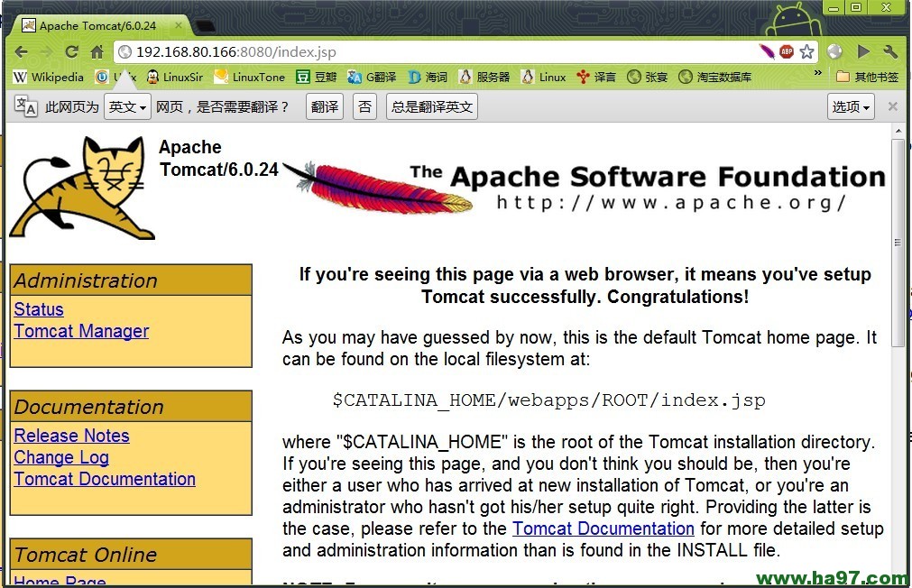Open the wrench settings menu
The width and height of the screenshot is (912, 588).
tap(891, 51)
